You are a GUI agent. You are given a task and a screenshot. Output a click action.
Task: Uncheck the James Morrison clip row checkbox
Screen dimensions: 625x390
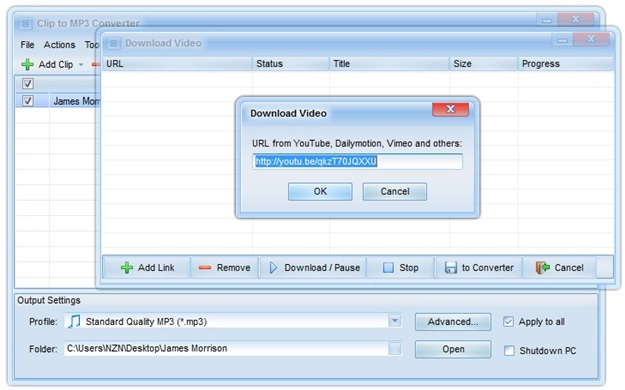pos(28,100)
